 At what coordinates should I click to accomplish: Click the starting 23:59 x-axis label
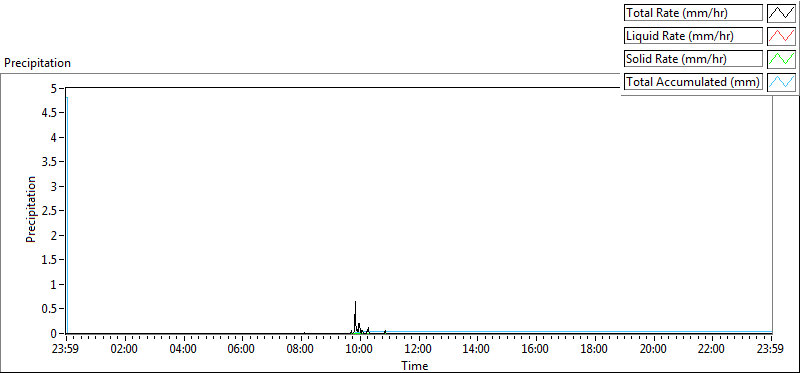point(66,350)
